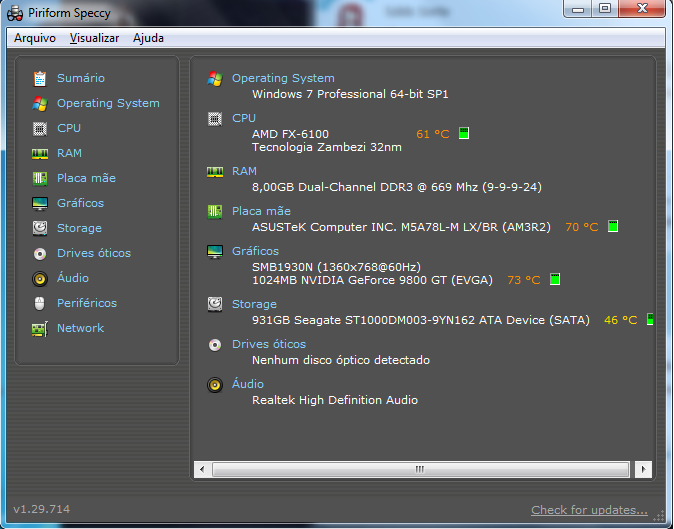Click Check for updates link
674x529 pixels.
pos(589,510)
